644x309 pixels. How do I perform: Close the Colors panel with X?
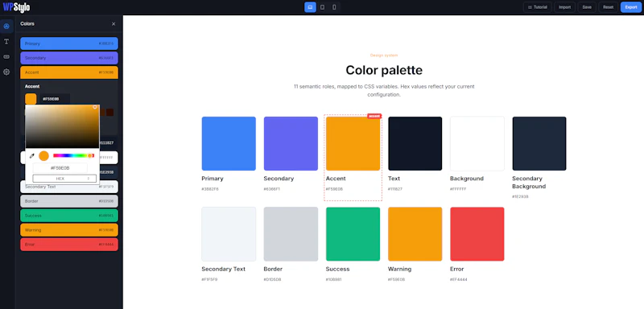114,24
